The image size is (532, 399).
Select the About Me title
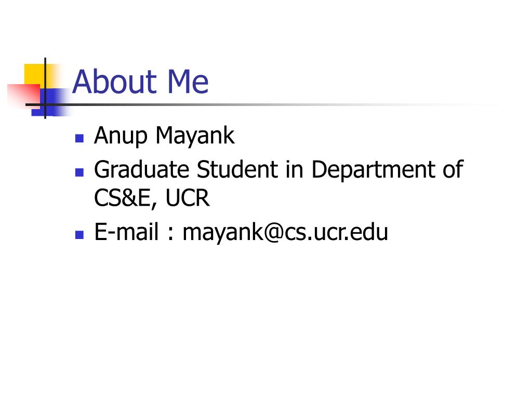[140, 82]
